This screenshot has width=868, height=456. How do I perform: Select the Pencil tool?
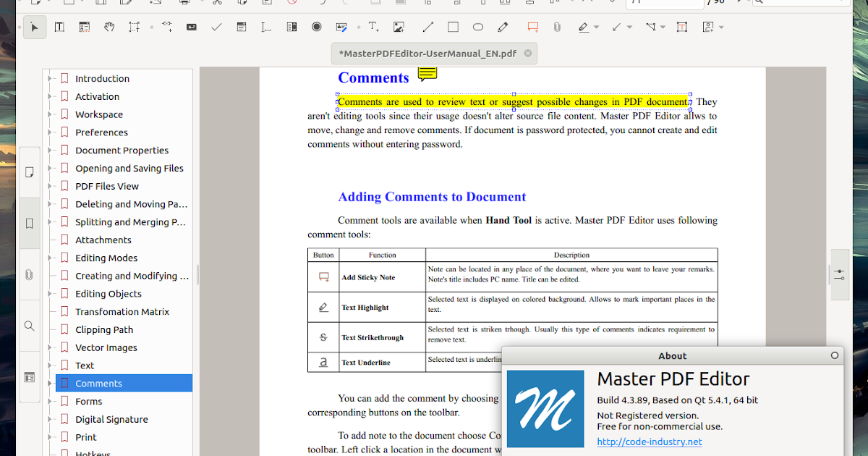(x=503, y=28)
